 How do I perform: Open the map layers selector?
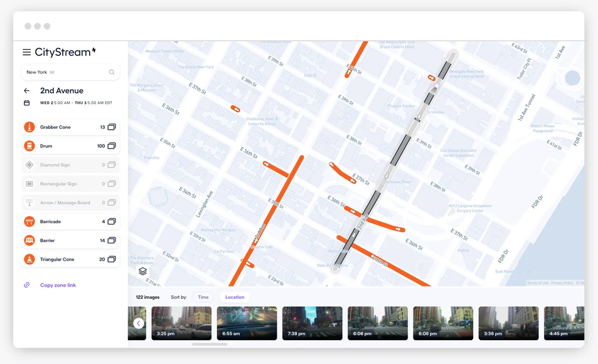(142, 271)
